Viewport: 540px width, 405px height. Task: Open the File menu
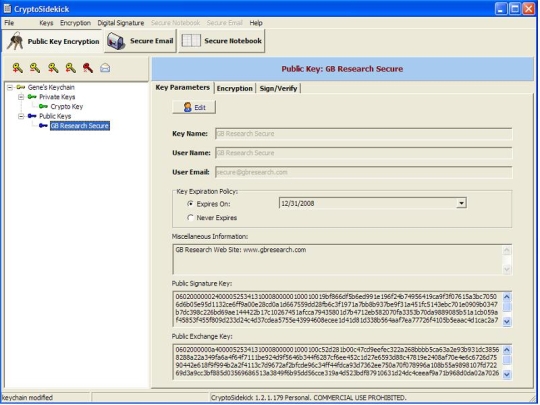point(9,23)
